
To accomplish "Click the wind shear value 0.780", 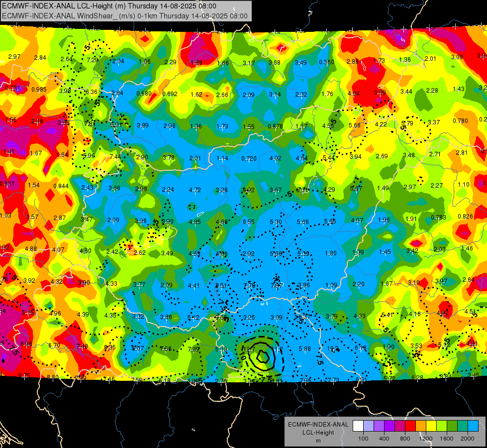I will point(460,120).
